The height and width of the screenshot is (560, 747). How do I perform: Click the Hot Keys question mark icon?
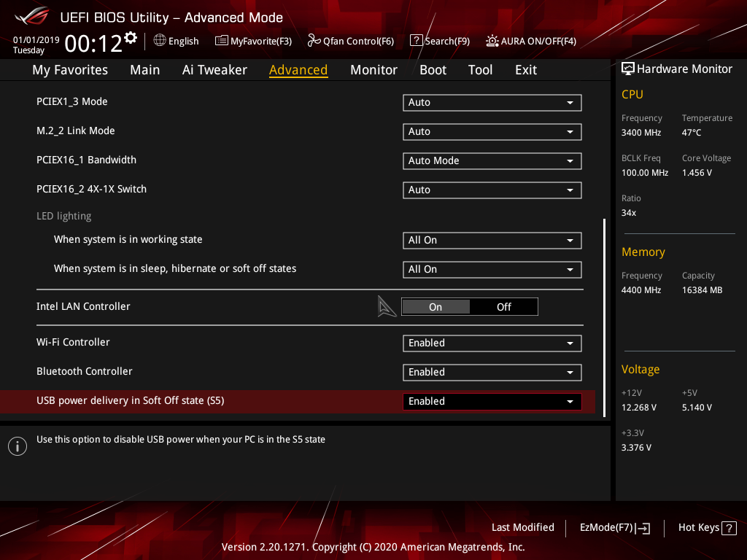pos(729,528)
